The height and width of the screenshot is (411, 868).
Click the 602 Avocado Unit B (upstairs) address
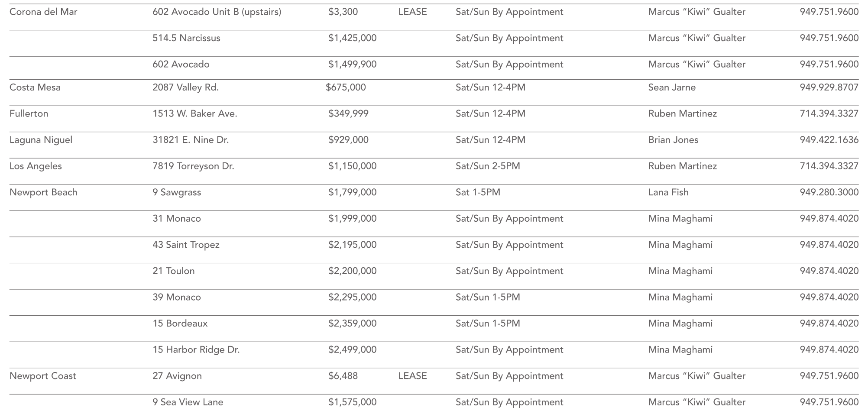click(217, 12)
